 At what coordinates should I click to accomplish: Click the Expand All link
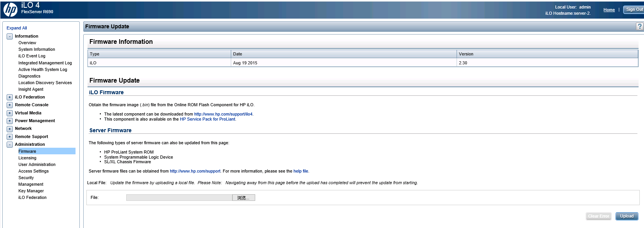pyautogui.click(x=17, y=28)
